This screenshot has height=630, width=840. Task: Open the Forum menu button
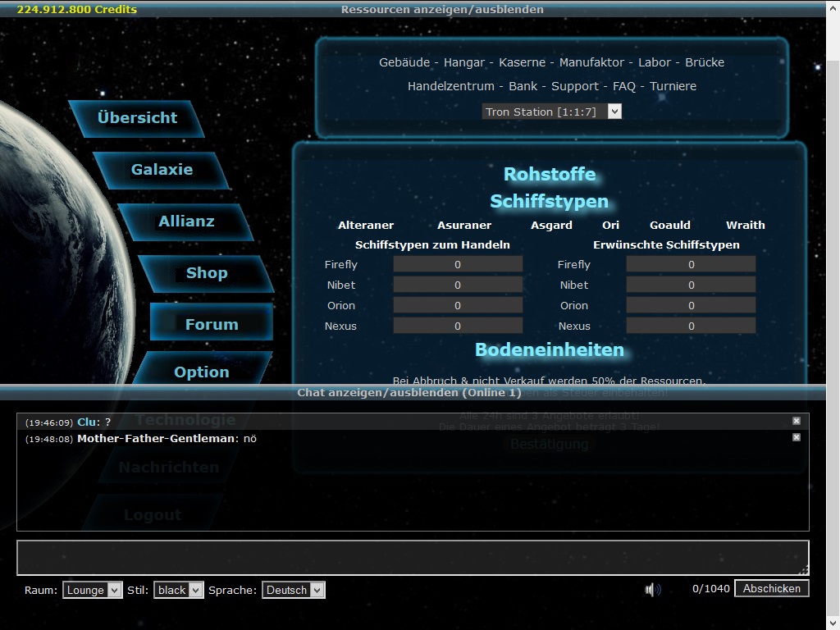click(212, 325)
